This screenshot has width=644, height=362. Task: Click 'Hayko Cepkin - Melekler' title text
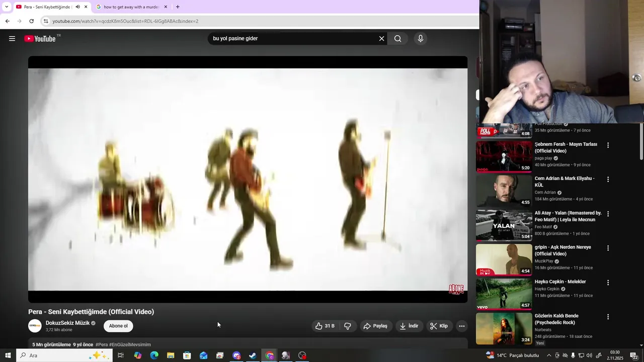(x=560, y=282)
